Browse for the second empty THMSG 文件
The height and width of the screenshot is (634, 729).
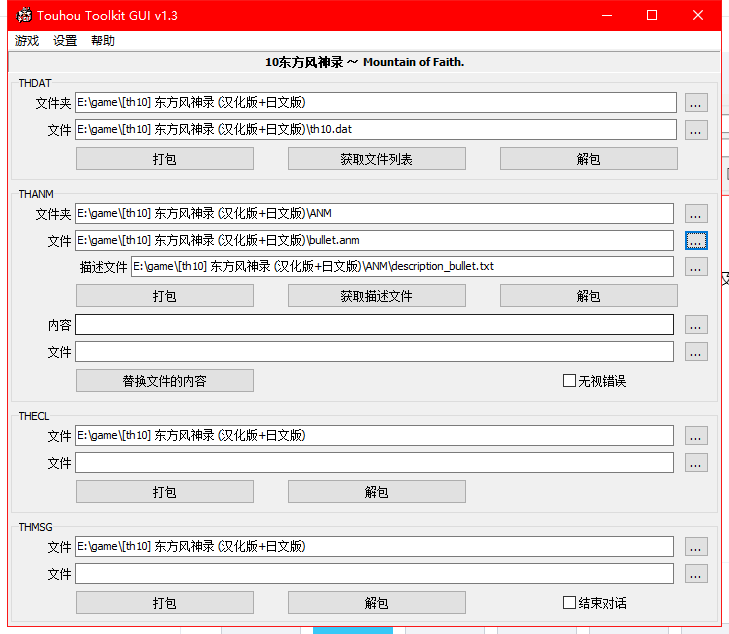[x=696, y=574]
